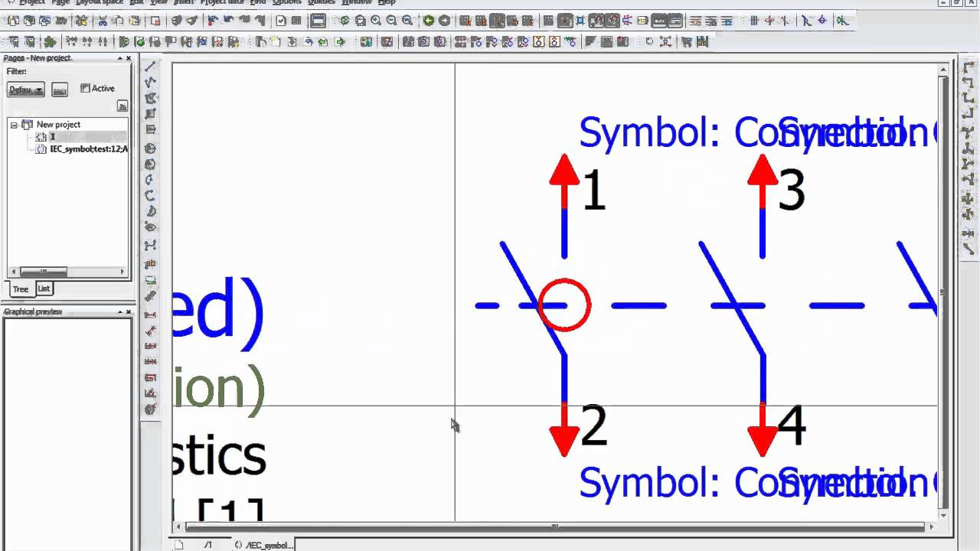Collapse the New project tree node
Viewport: 980px width, 551px height.
pyautogui.click(x=14, y=125)
